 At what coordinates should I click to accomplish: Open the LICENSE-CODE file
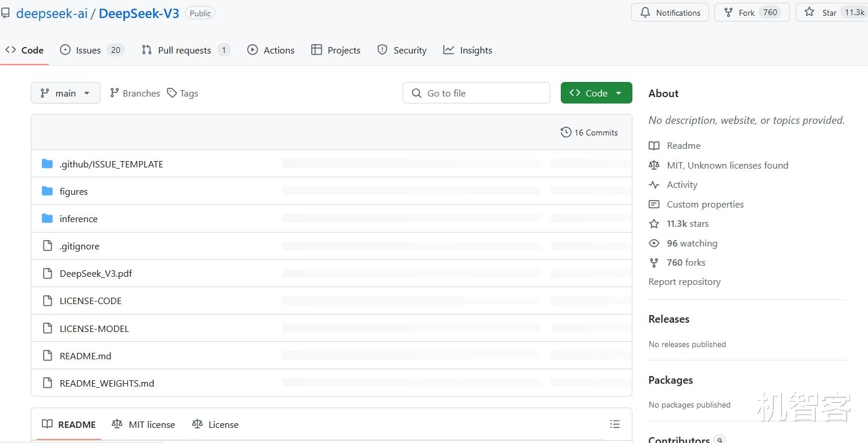(90, 301)
